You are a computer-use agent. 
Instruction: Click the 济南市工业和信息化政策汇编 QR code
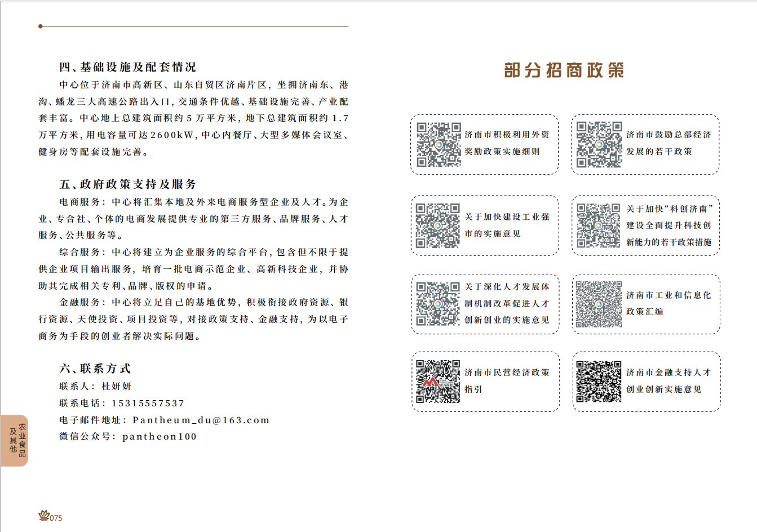(599, 304)
